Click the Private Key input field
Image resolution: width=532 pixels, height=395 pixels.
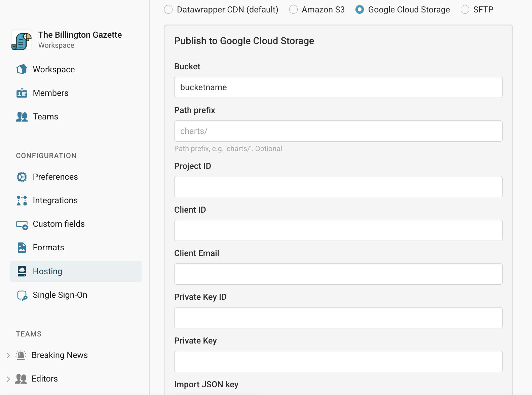(338, 362)
